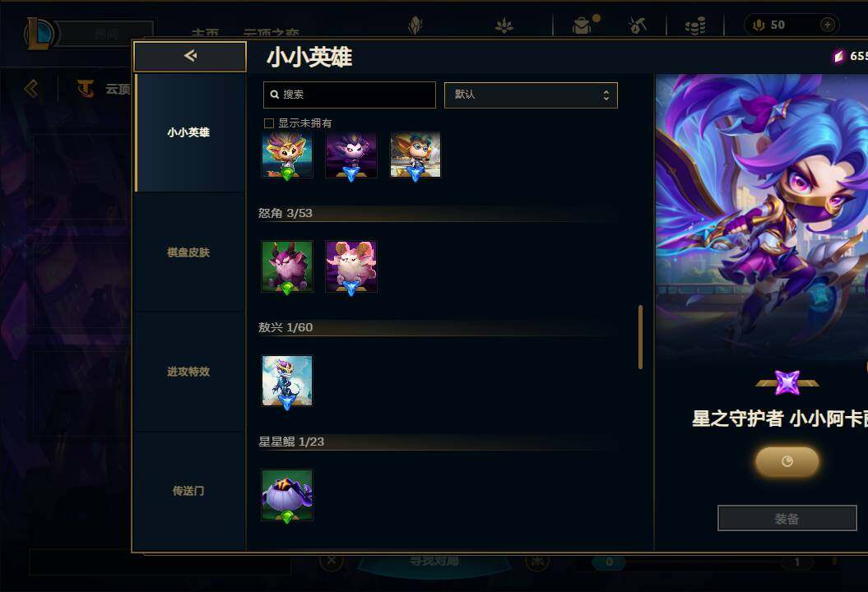Switch to the 棋盘皮肤 tab

click(188, 252)
